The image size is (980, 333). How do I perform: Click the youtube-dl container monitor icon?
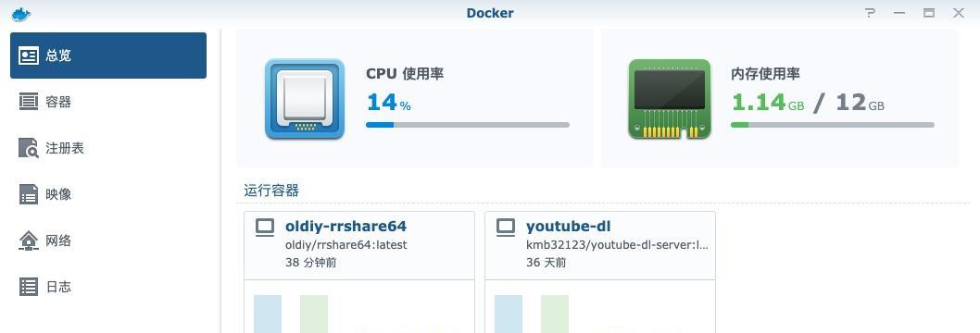coord(506,227)
